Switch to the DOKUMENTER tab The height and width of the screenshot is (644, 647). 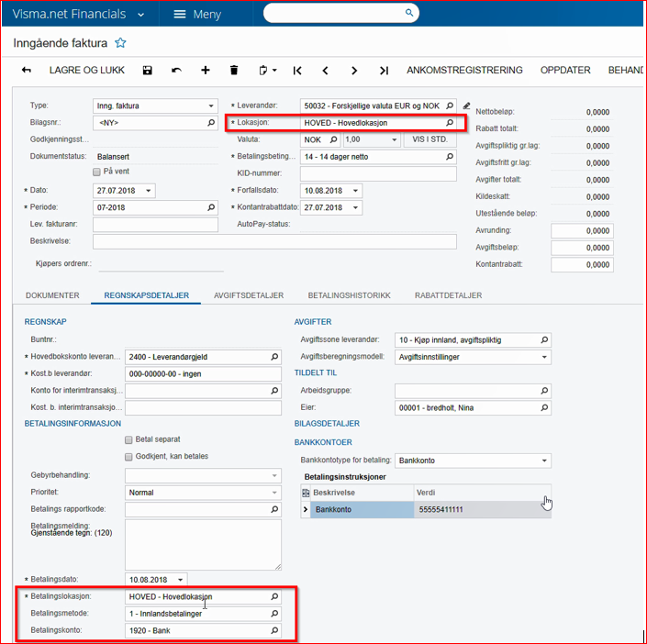(52, 295)
